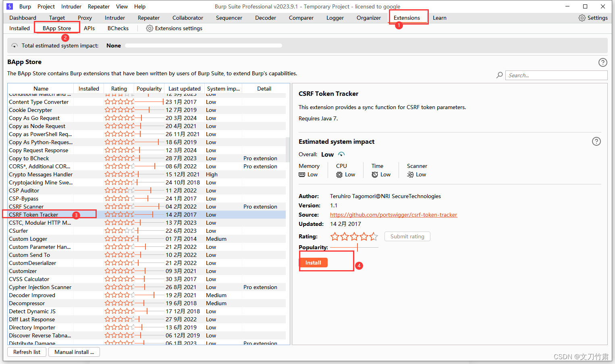615x364 pixels.
Task: Select the Directory Importer row
Action: [x=147, y=327]
